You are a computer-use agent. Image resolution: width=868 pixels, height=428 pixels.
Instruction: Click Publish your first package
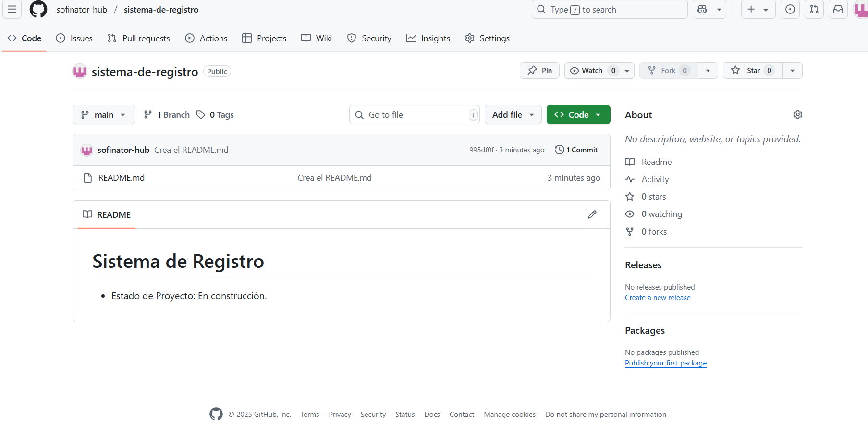tap(666, 363)
